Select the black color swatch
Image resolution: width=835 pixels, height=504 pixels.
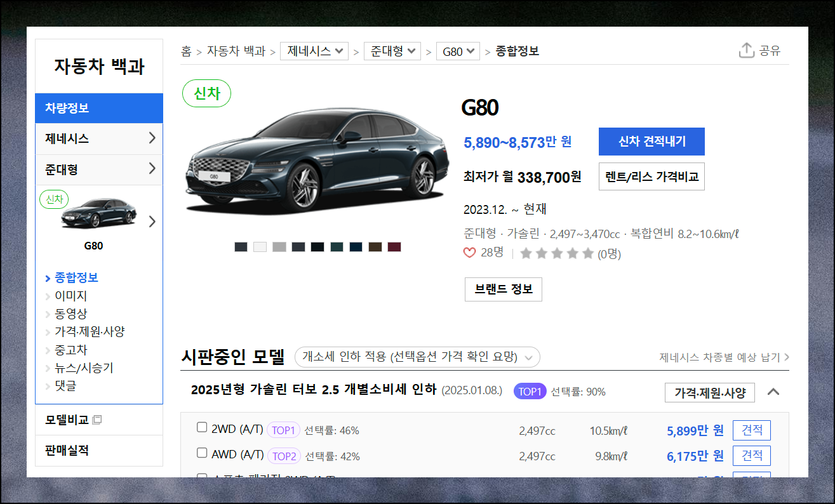point(317,247)
